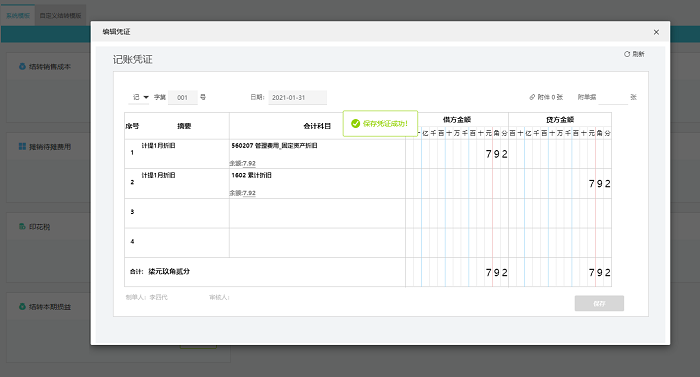Click the 结转销售成本 icon in background
The image size is (700, 377).
point(22,66)
